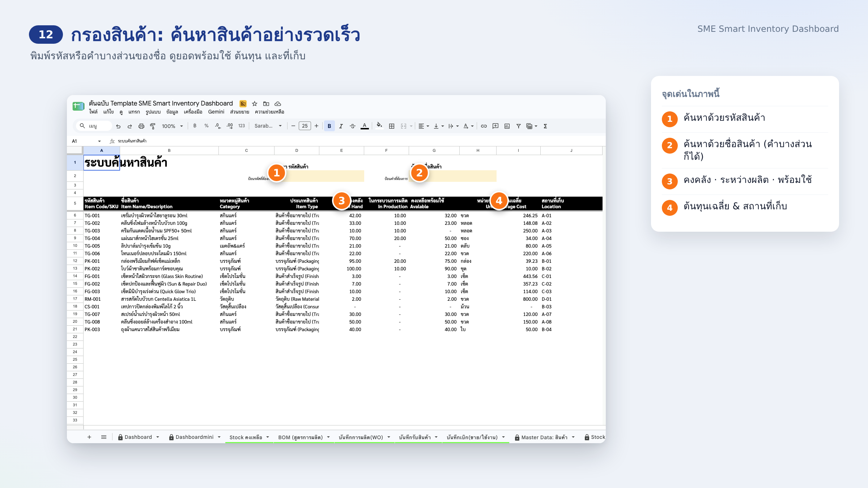Open the ข้อมูล menu

coord(172,112)
